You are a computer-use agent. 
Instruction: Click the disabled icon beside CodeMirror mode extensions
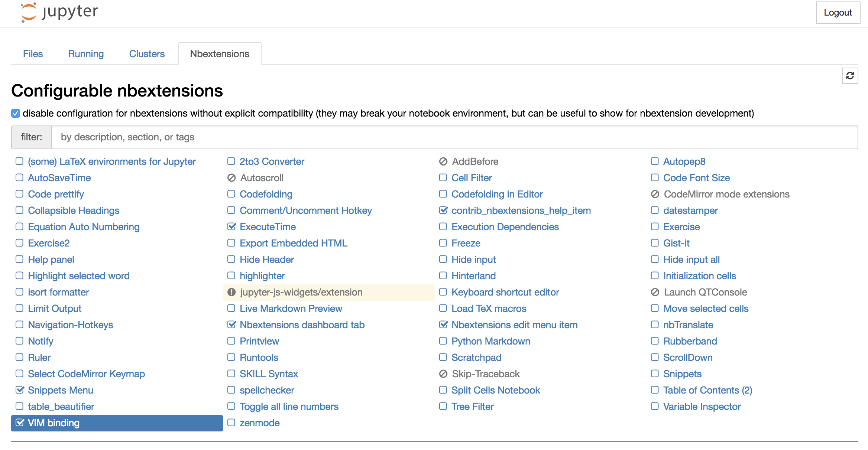click(x=655, y=194)
